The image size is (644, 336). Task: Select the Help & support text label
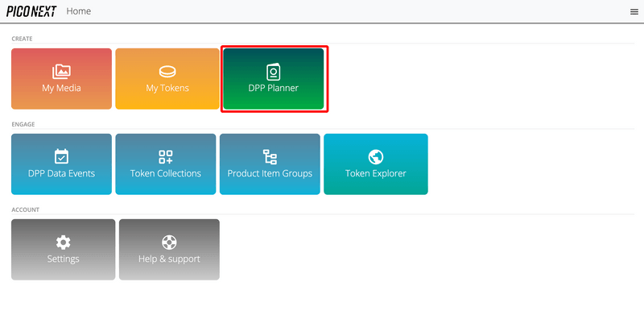[169, 259]
